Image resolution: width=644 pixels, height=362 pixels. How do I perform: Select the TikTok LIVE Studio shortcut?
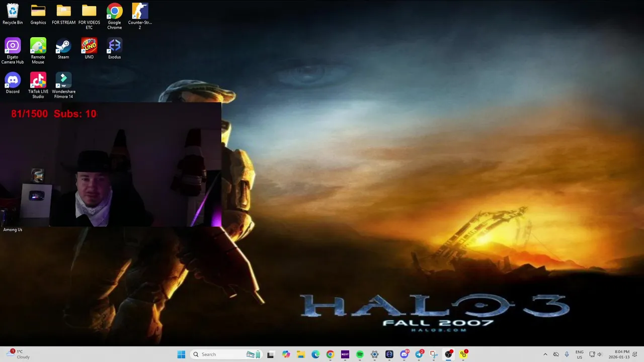coord(38,85)
